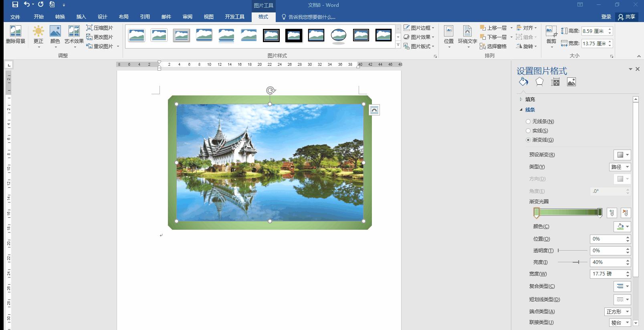This screenshot has width=644, height=330.
Task: Click the remove gradient stop icon
Action: (625, 213)
